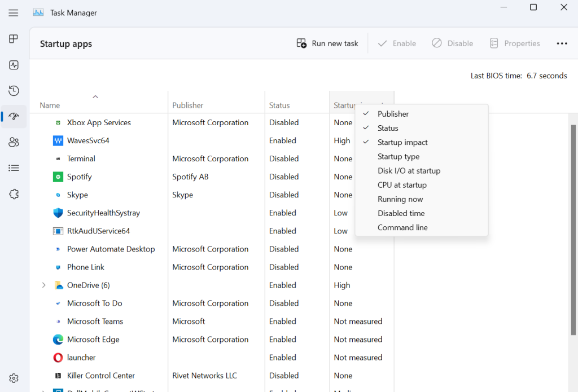
Task: Minimize the Task Manager window
Action: point(503,7)
